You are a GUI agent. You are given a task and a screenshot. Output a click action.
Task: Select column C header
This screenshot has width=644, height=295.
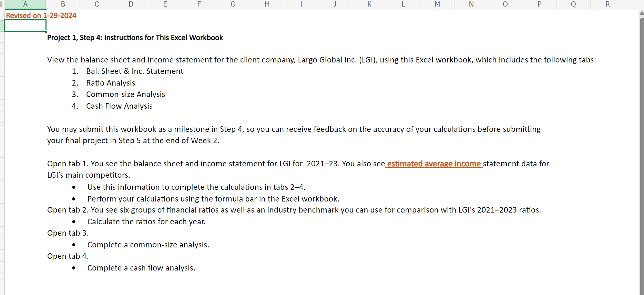tap(97, 4)
